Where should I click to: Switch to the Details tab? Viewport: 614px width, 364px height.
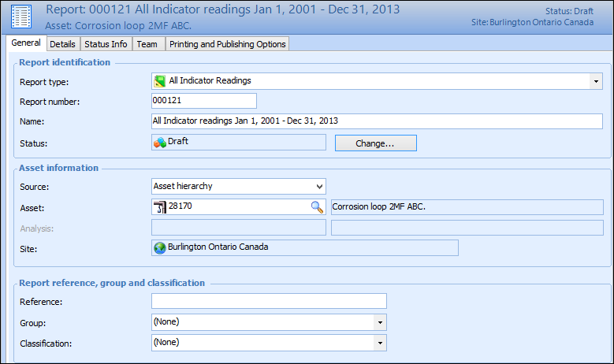(62, 44)
